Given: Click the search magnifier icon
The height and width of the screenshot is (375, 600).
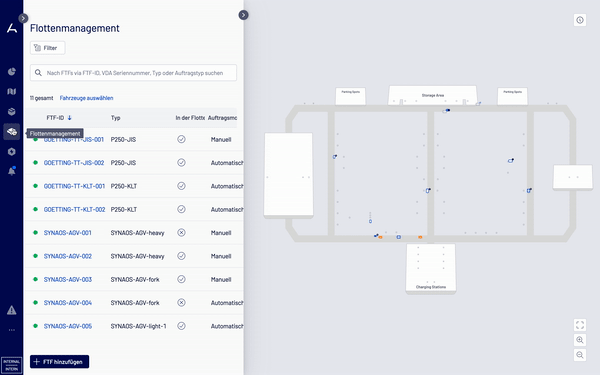Looking at the screenshot, I should pyautogui.click(x=38, y=73).
